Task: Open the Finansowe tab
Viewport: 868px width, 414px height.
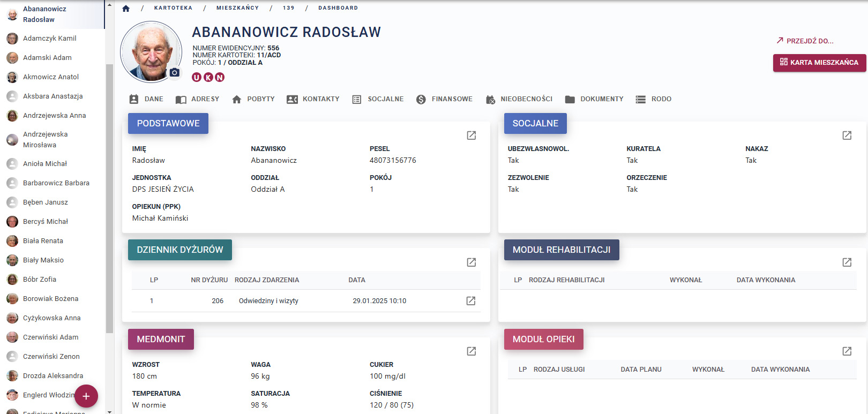Action: 444,99
